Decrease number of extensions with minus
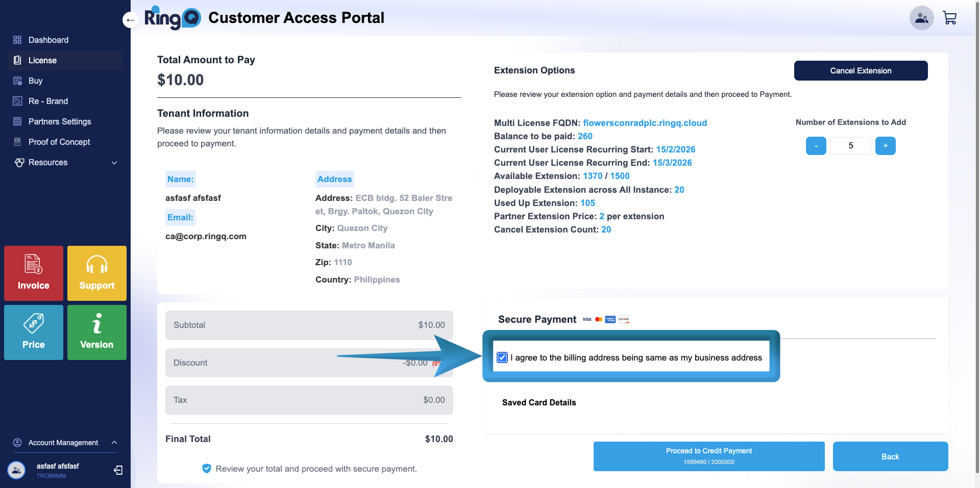 point(816,146)
